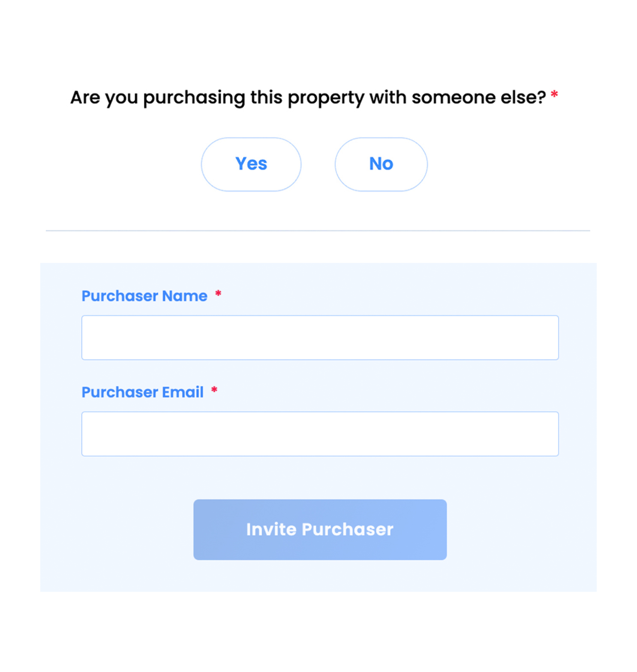Image resolution: width=637 pixels, height=672 pixels.
Task: Click the Purchaser Name label
Action: coord(144,296)
